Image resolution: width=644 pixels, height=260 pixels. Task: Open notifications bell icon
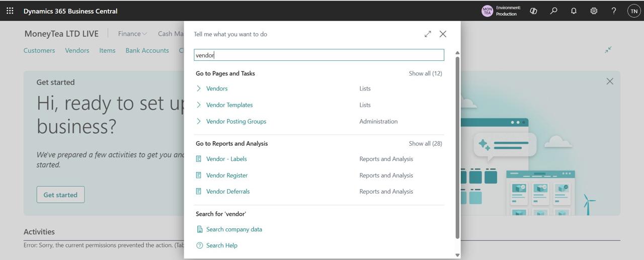(574, 11)
